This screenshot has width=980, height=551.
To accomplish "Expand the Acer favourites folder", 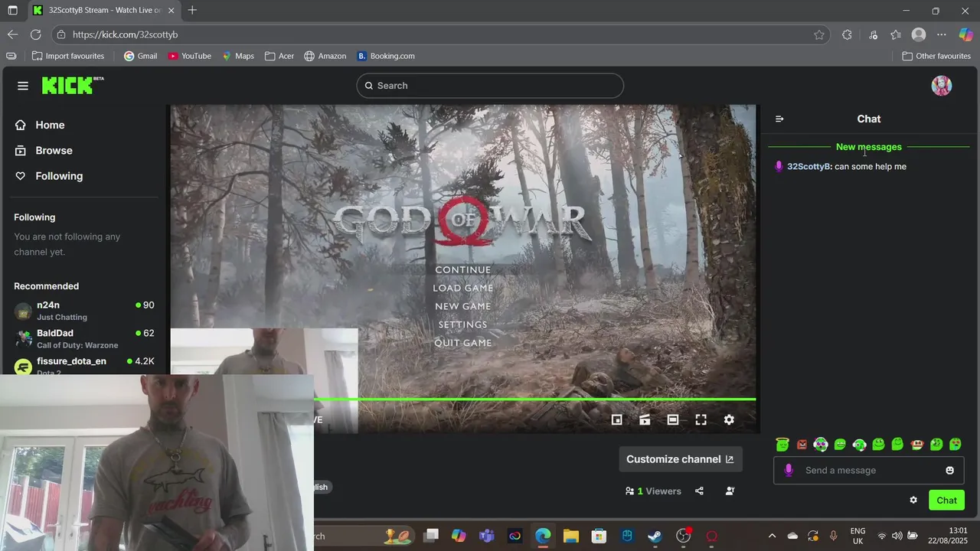I will click(279, 56).
